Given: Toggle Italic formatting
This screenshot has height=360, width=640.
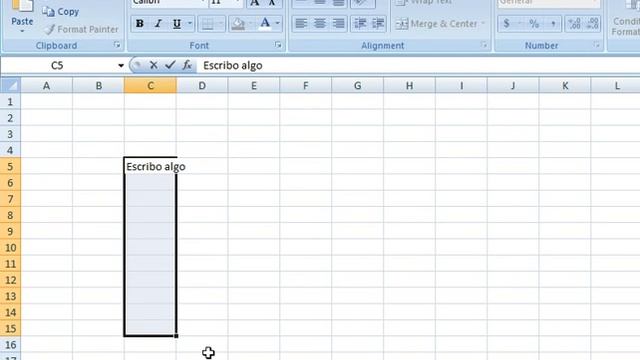Looking at the screenshot, I should (158, 24).
